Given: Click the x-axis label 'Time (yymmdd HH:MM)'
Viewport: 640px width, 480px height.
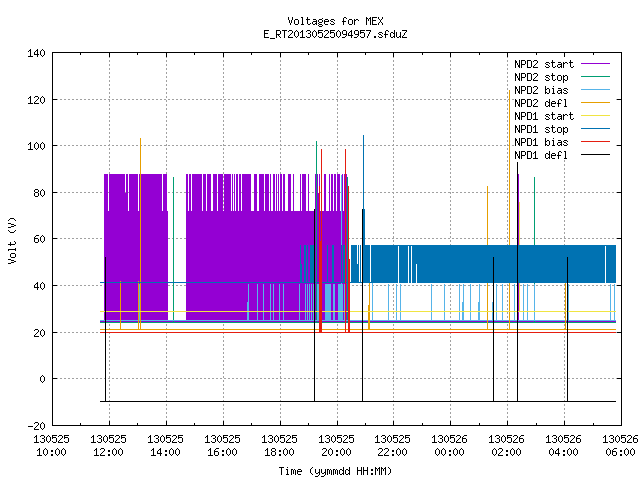Looking at the screenshot, I should click(335, 471).
